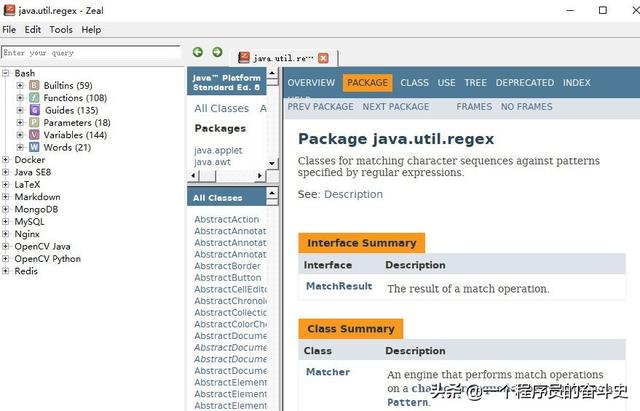
Task: Open the TREE navigation link
Action: (x=476, y=83)
